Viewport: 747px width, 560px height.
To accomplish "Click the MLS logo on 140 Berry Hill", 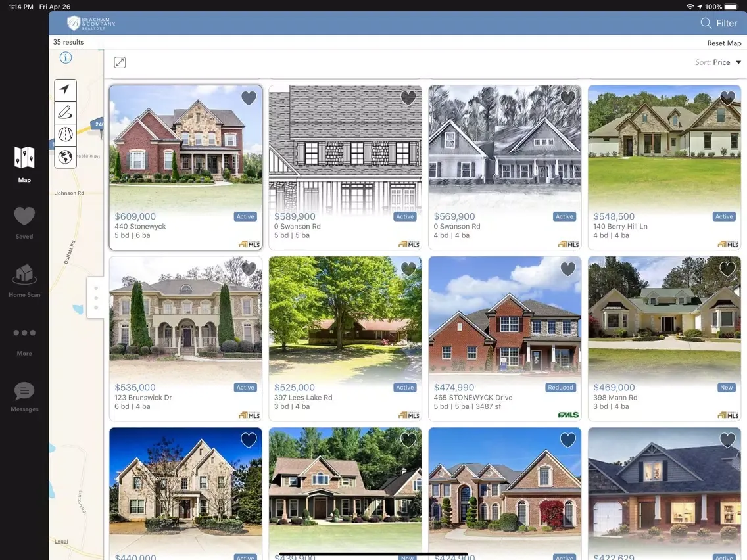I will [x=729, y=244].
